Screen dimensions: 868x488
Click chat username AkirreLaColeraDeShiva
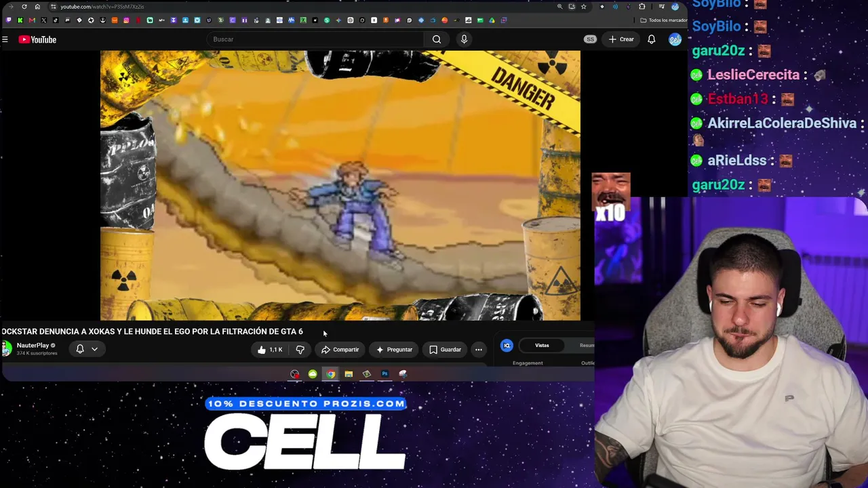tap(782, 123)
